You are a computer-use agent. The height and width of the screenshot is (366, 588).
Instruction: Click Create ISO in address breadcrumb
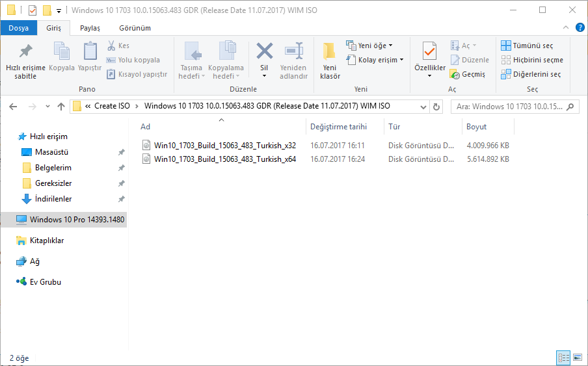click(x=112, y=106)
